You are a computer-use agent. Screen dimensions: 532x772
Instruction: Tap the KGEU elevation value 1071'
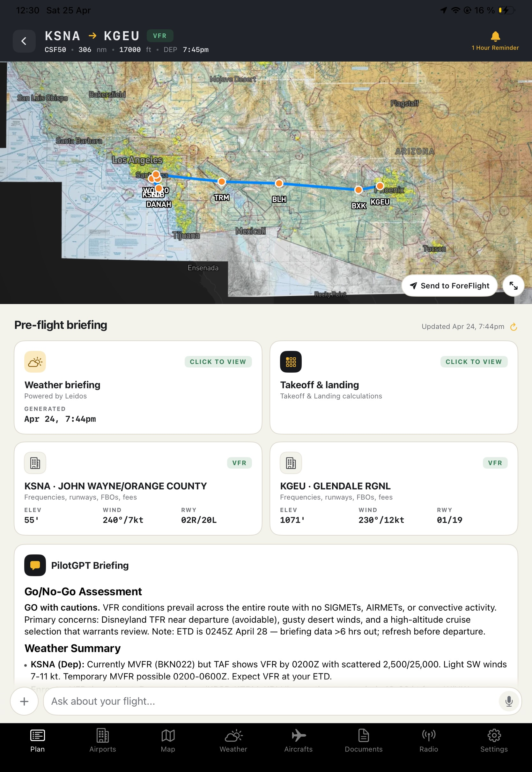(x=292, y=520)
